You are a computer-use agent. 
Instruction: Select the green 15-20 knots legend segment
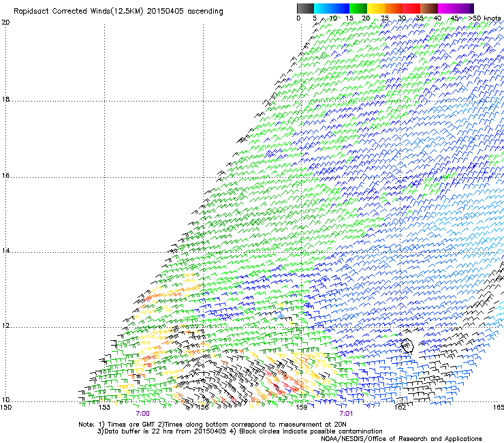(358, 8)
